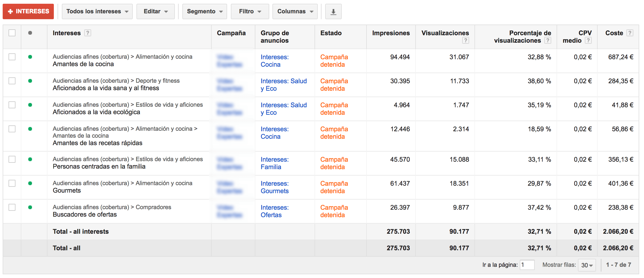Click the download report icon
This screenshot has height=278, width=644.
click(333, 11)
